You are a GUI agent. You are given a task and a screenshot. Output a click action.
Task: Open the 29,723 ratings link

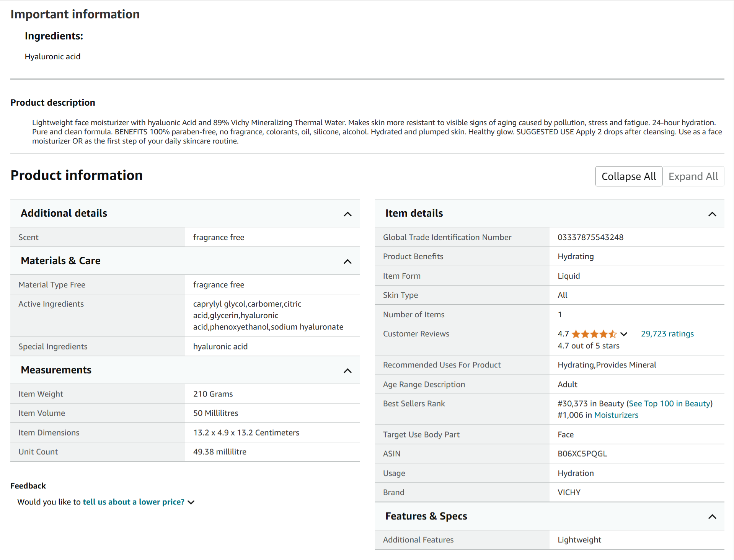click(x=667, y=334)
